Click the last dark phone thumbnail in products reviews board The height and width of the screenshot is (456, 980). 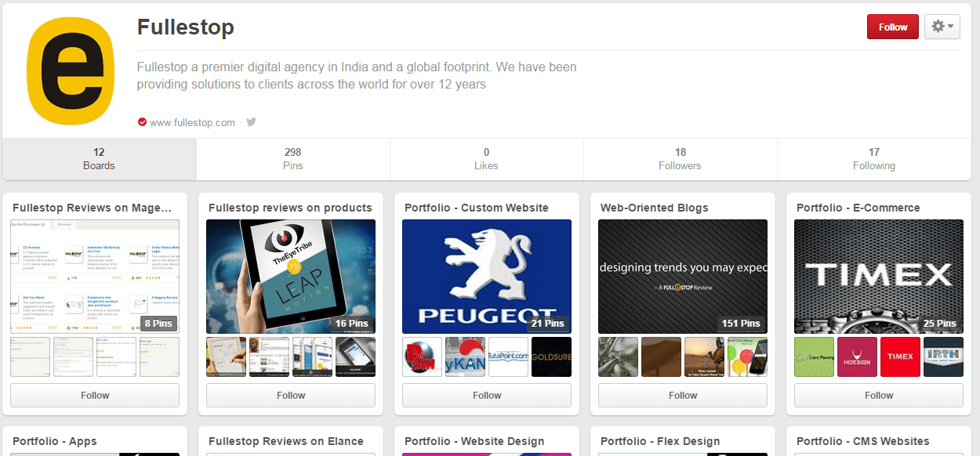[355, 356]
